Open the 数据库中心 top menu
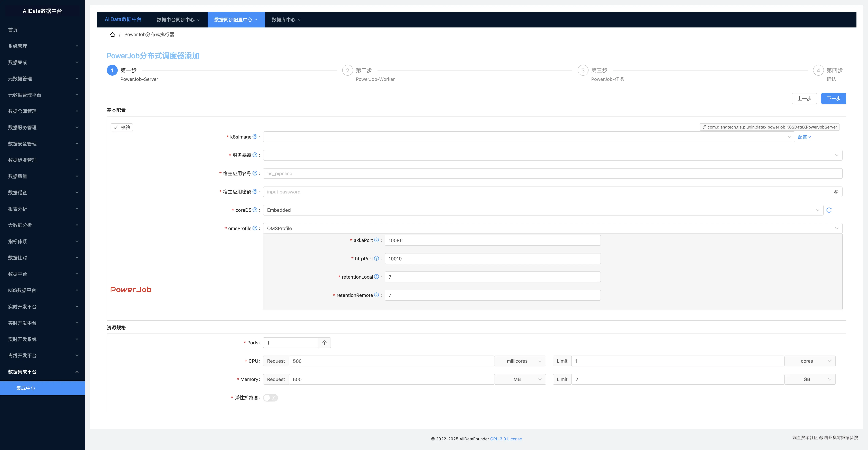 point(286,19)
